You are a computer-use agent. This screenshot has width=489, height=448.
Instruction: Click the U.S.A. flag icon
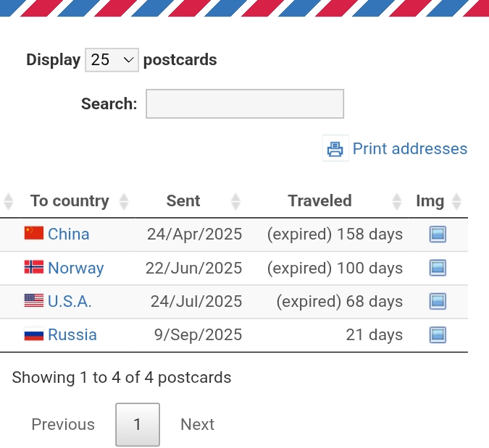tap(34, 300)
